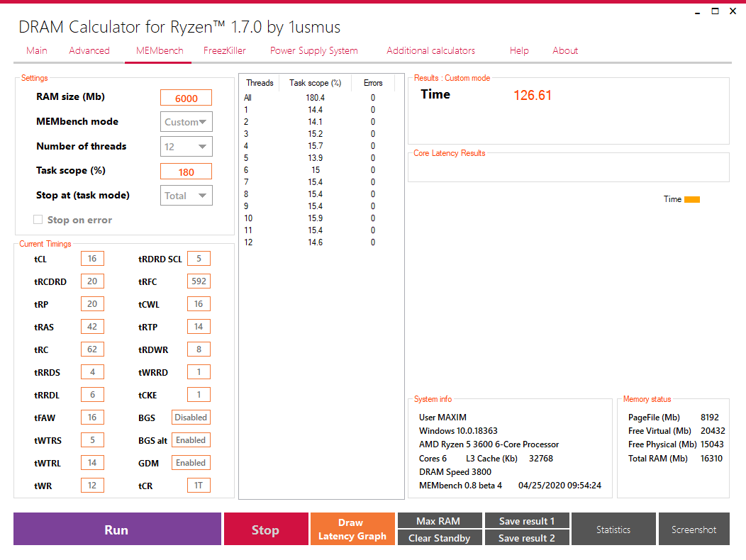746x560 pixels.
Task: Maximize the DRAM Calculator window
Action: click(x=715, y=11)
